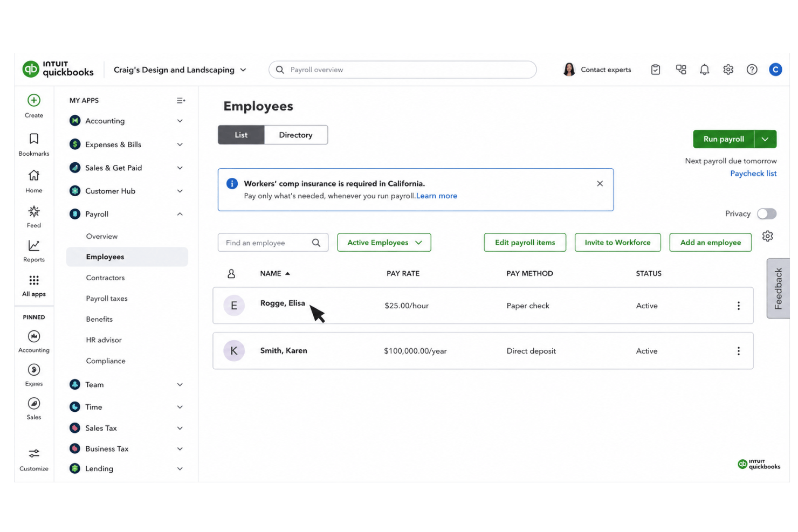798x532 pixels.
Task: Expand the Sales Tax menu
Action: coord(180,429)
